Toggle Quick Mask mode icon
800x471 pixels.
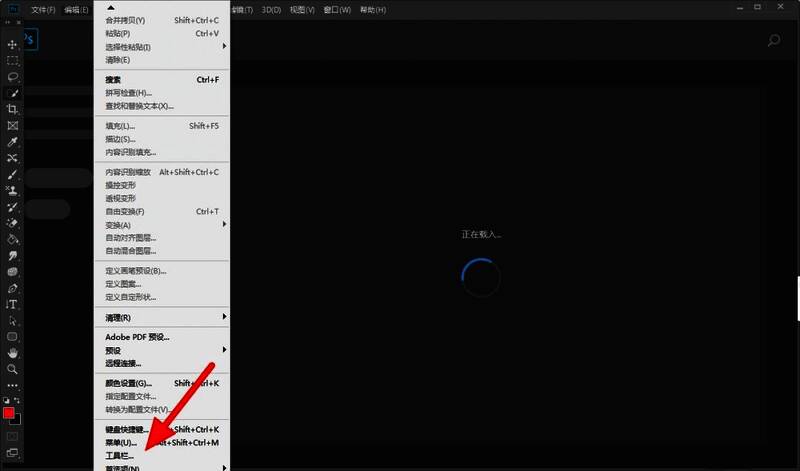coord(13,437)
